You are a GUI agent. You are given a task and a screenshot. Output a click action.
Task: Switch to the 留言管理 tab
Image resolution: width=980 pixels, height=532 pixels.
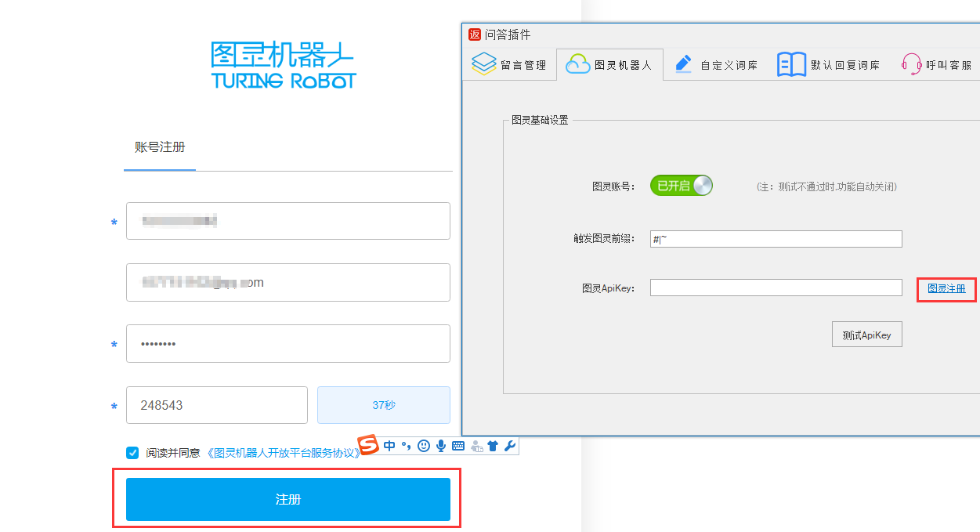[509, 64]
